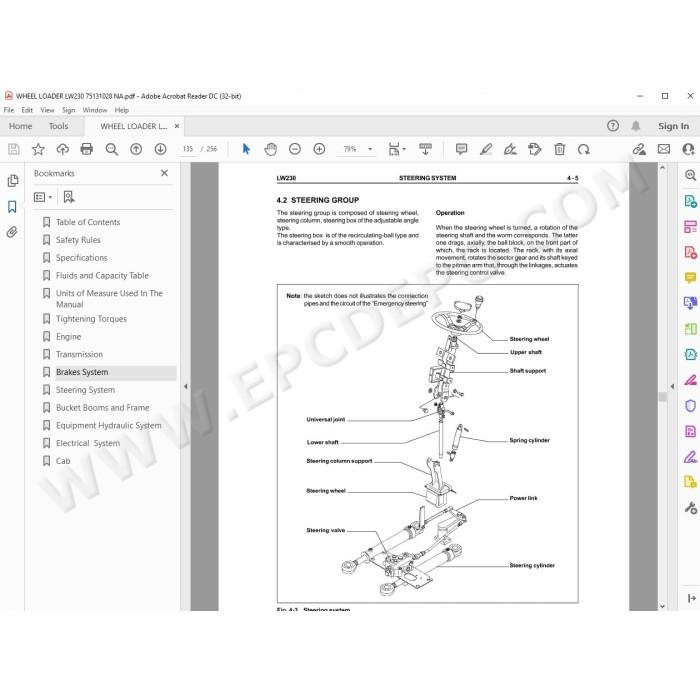Screen dimensions: 700x700
Task: Click the Save file icon
Action: click(x=14, y=149)
